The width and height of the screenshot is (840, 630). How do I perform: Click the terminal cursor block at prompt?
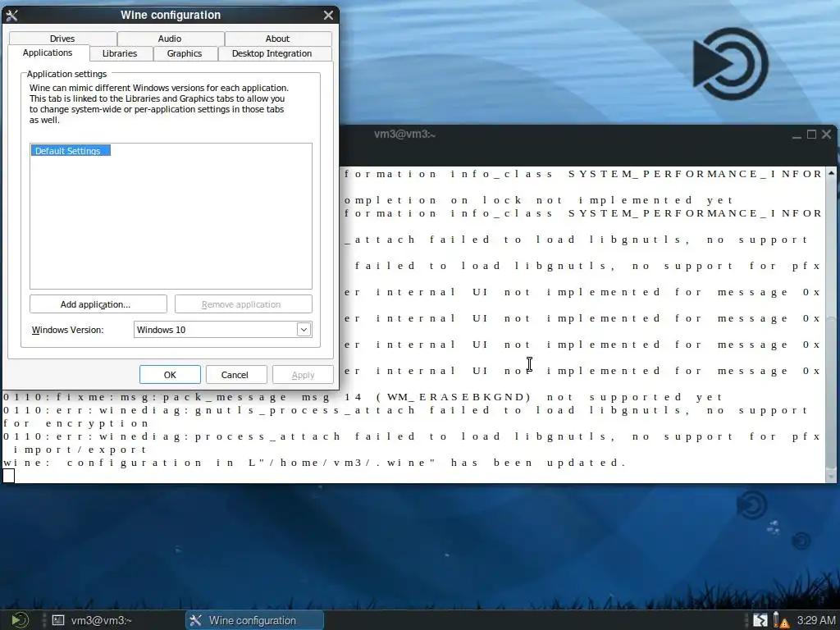(x=8, y=476)
